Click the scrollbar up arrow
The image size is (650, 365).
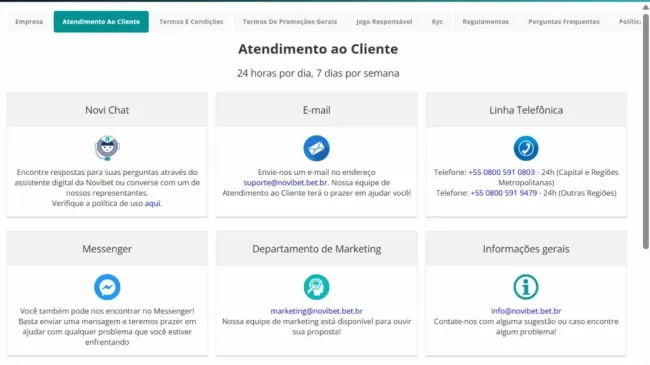(x=646, y=7)
